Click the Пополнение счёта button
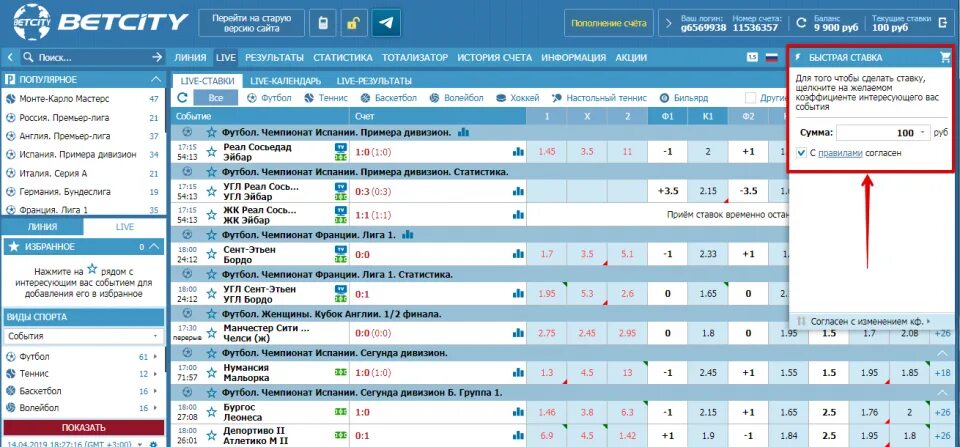 [609, 23]
